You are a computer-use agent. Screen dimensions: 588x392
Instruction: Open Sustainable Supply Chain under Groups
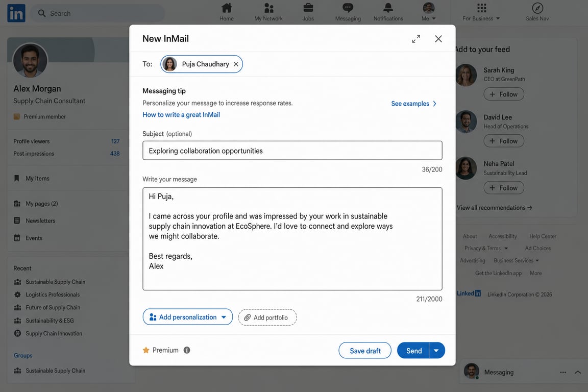(56, 371)
